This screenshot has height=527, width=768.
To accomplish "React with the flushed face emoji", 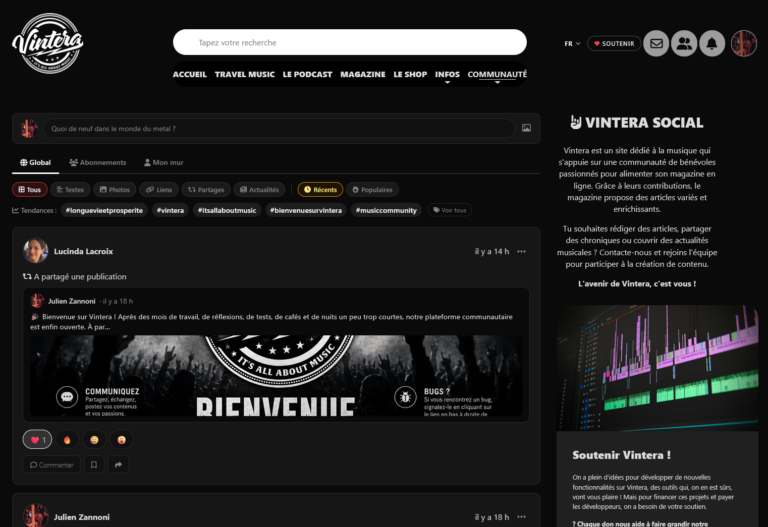I will 94,439.
